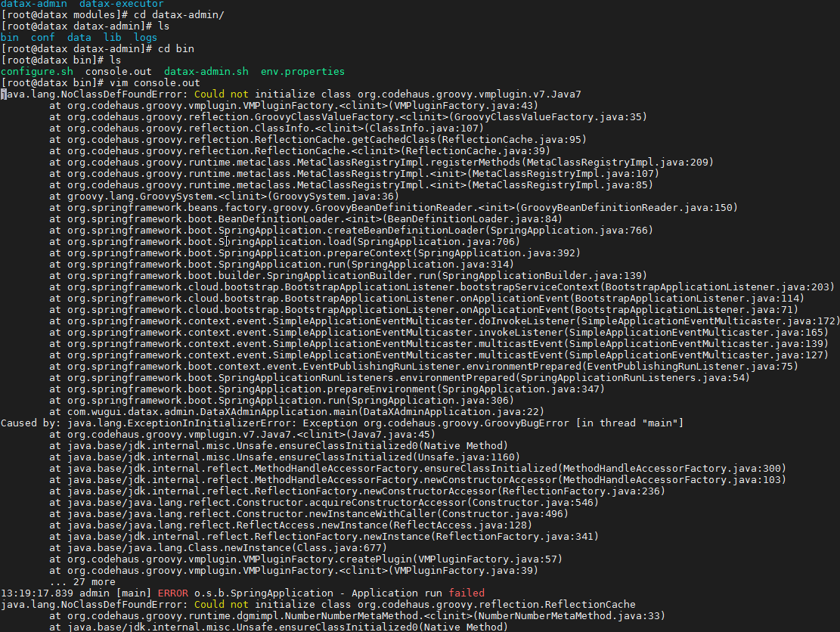
Task: Click 'org.codehaus.groovy.reflection.ReflectionCache' class name
Action: click(496, 605)
